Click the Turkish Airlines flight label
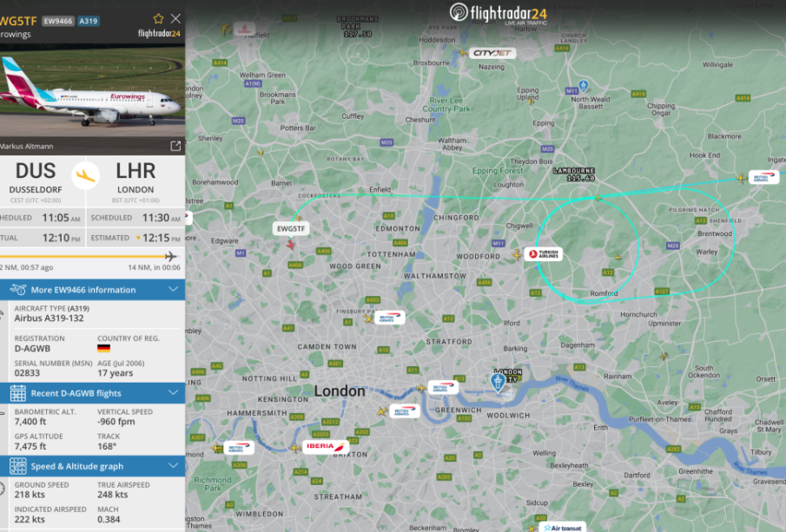Viewport: 786px width, 532px height. point(544,254)
